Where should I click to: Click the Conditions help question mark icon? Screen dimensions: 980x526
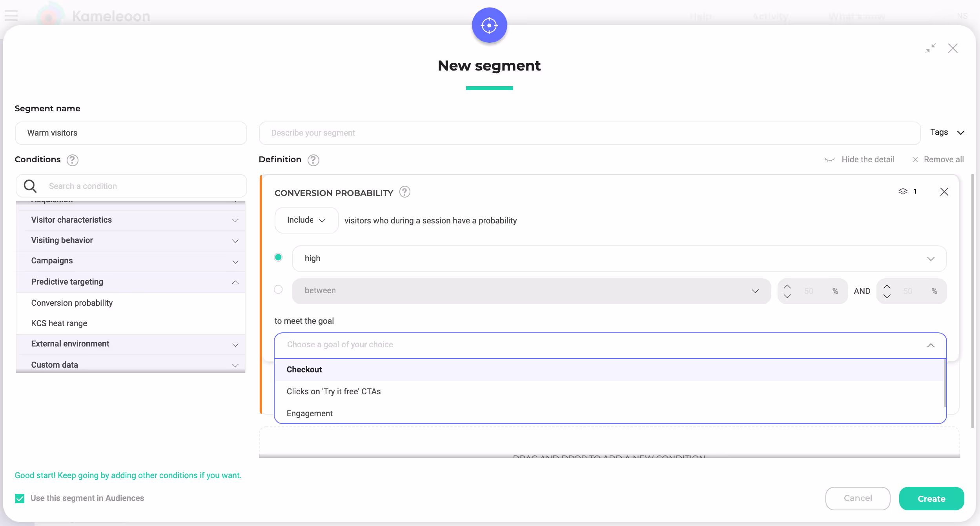(x=72, y=160)
